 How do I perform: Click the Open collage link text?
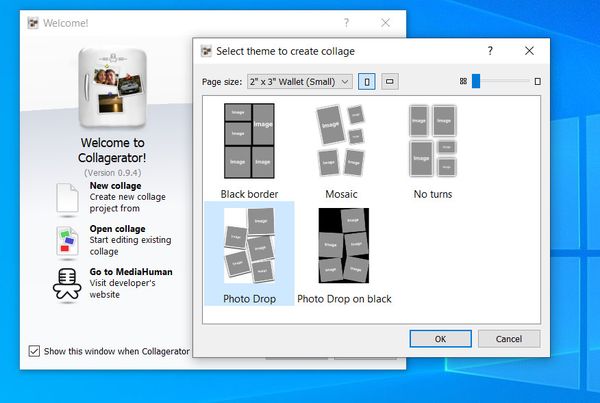click(x=117, y=229)
